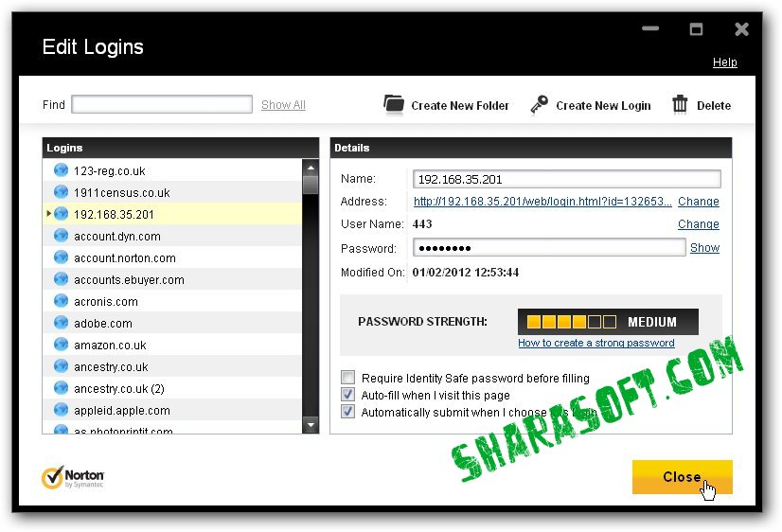This screenshot has width=782, height=532.
Task: Click globe icon next to appleid.apple.com
Action: (x=61, y=410)
